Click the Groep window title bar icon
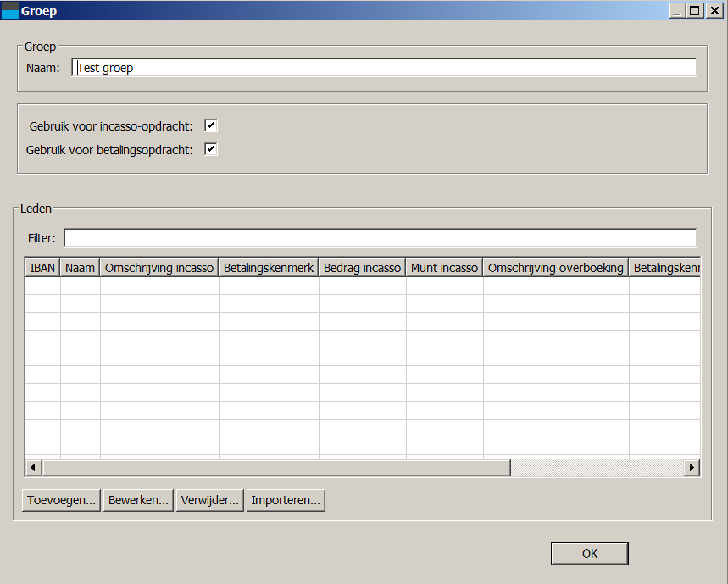Image resolution: width=728 pixels, height=584 pixels. coord(10,11)
